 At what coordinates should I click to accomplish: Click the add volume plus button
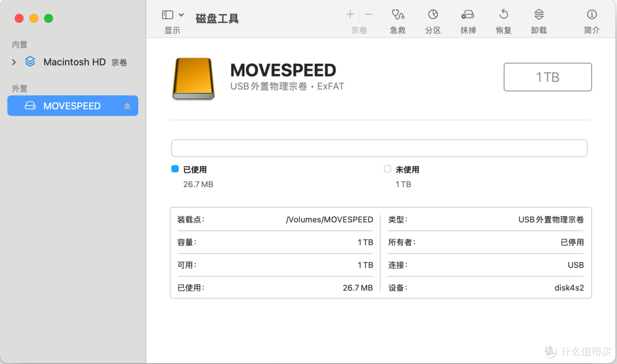(350, 14)
